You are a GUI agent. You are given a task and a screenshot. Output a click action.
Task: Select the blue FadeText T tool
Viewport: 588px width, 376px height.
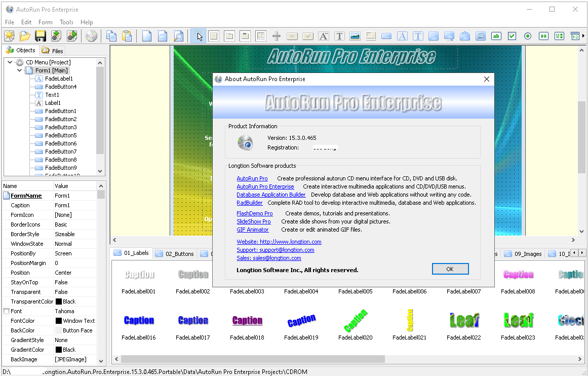[x=418, y=36]
